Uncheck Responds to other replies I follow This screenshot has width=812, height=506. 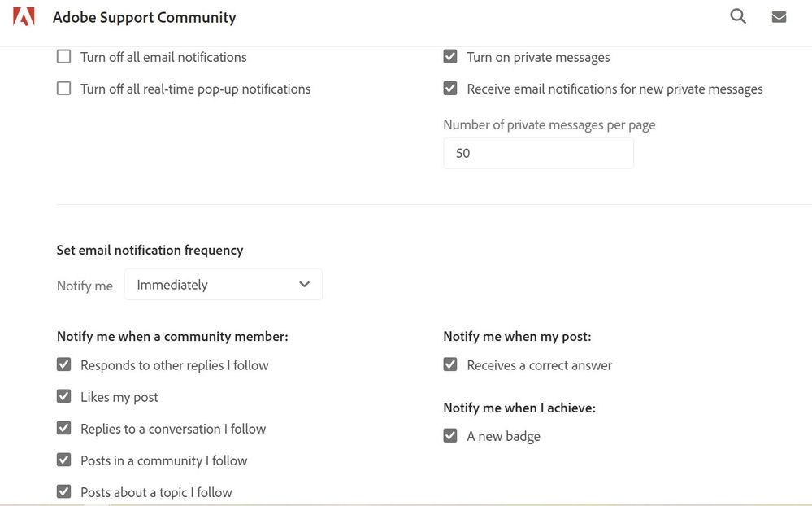click(63, 365)
